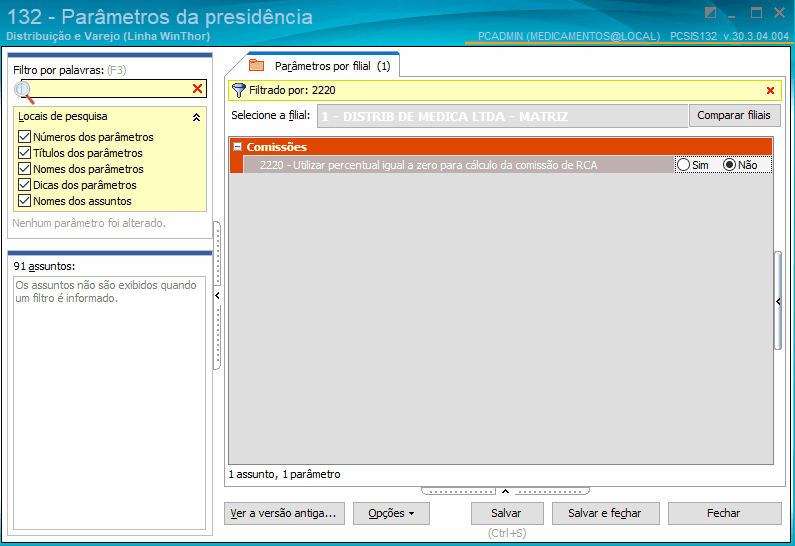Click the Salvar button

coord(507,513)
